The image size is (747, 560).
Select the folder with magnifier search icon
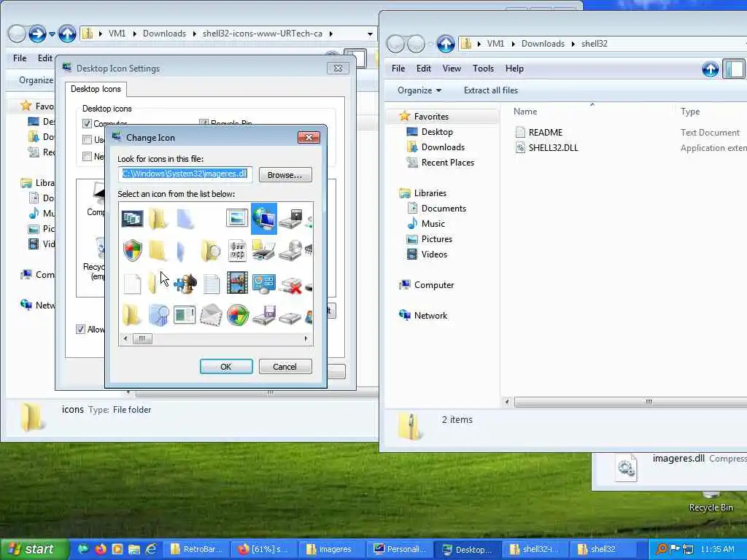(211, 251)
